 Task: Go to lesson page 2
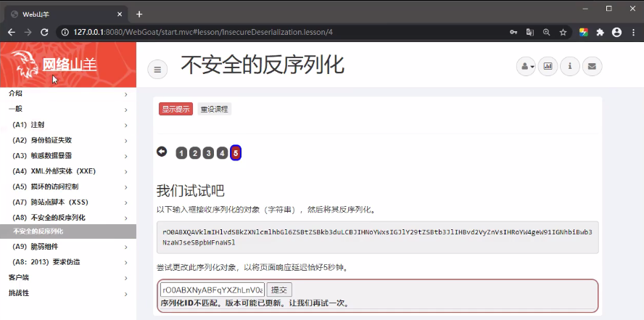click(194, 154)
